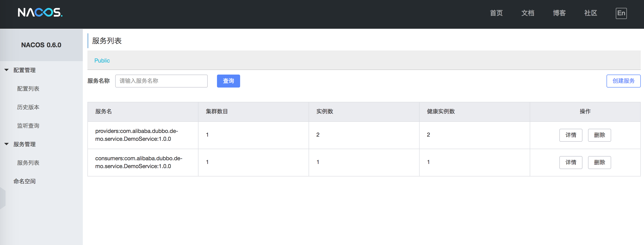
Task: Select the Public namespace tab
Action: [102, 61]
